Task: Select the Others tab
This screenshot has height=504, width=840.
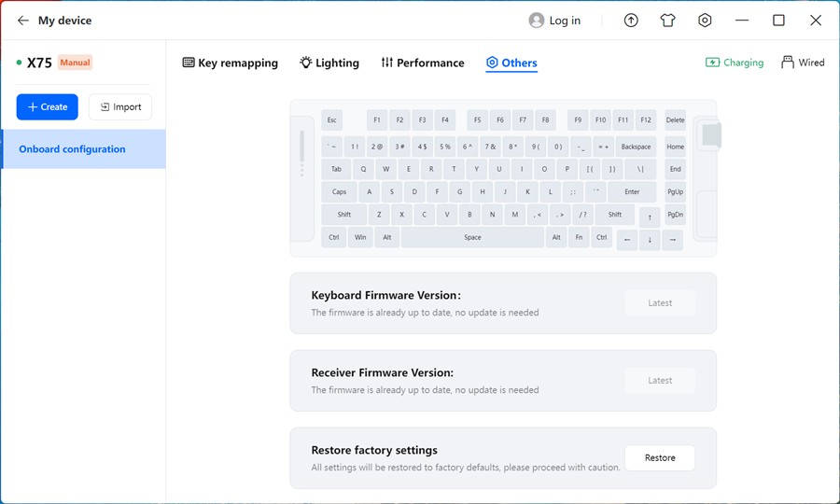Action: point(511,63)
